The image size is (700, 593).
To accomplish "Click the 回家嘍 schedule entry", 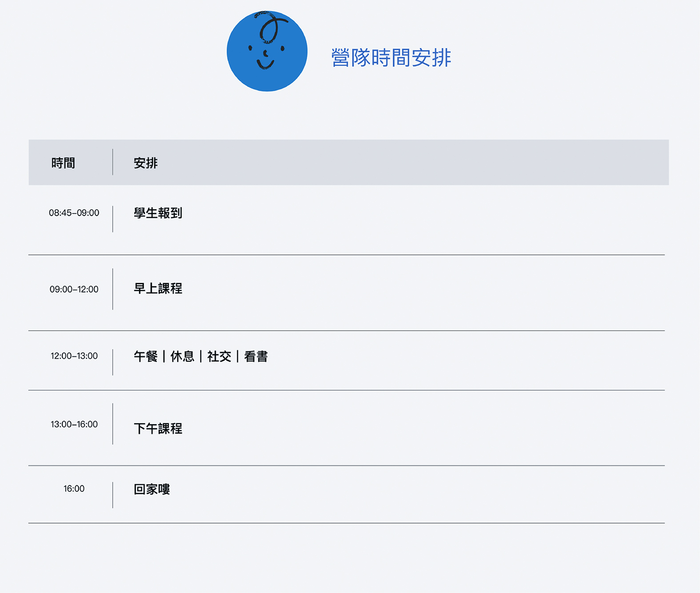I will coord(152,489).
